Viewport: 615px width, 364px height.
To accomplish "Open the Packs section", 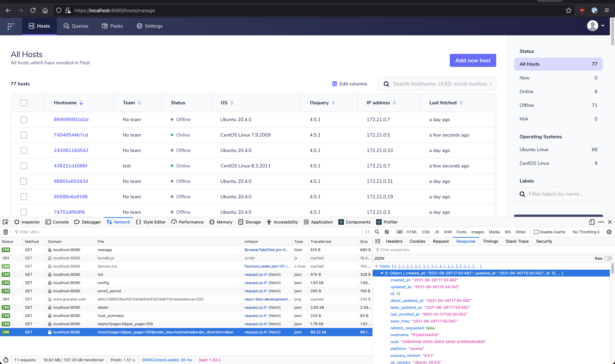I will click(105, 26).
